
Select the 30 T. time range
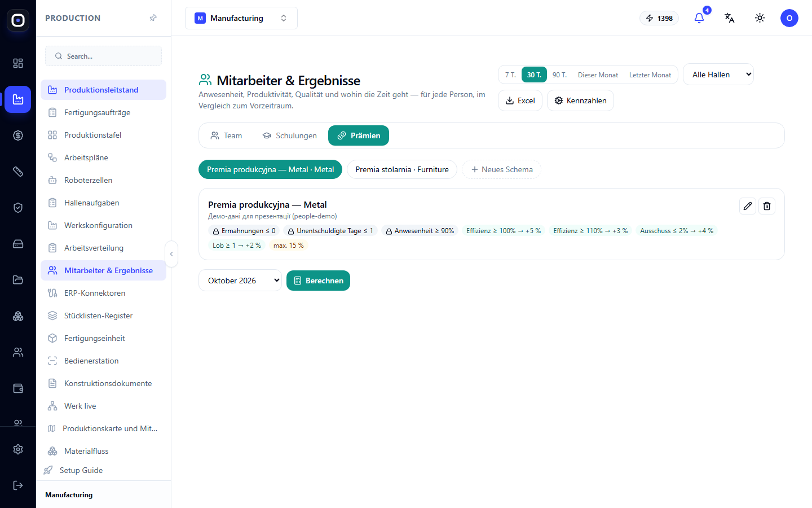tap(534, 75)
